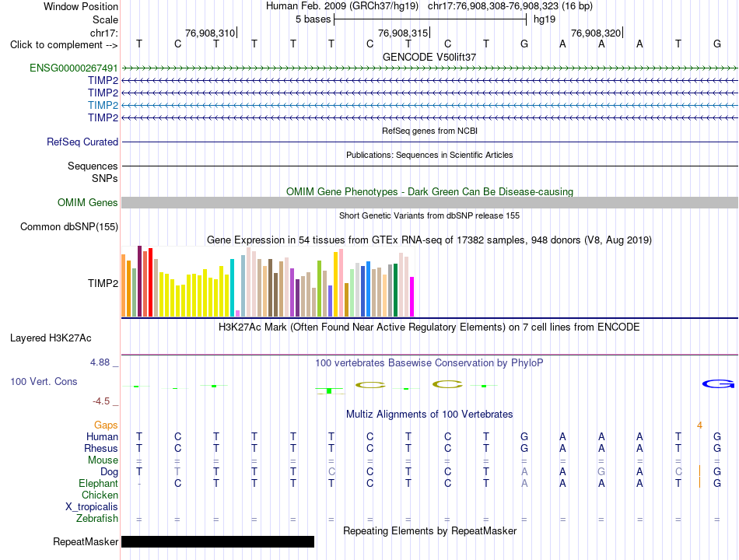
Task: Open the RefSeq Curated track label
Action: (82, 142)
